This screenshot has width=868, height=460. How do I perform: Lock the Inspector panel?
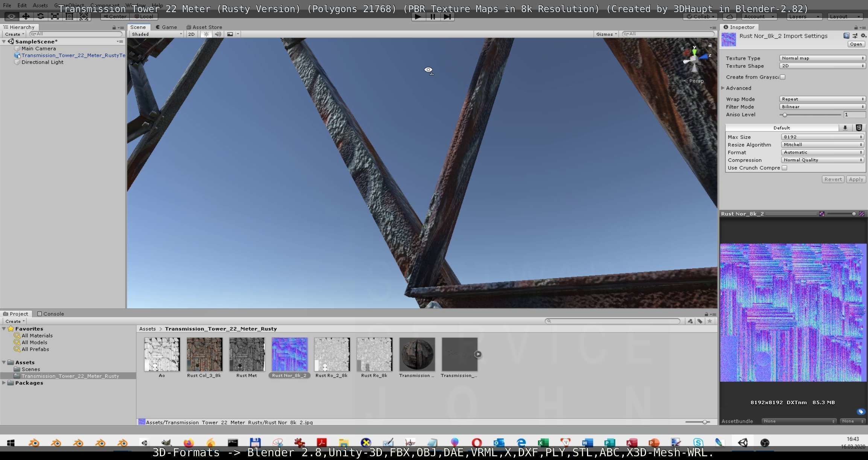coord(856,27)
